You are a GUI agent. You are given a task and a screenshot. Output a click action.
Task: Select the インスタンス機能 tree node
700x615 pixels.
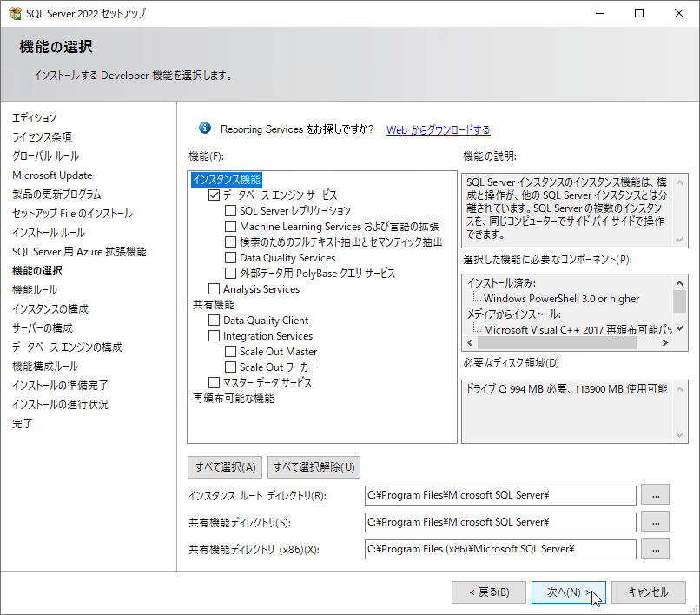[227, 180]
